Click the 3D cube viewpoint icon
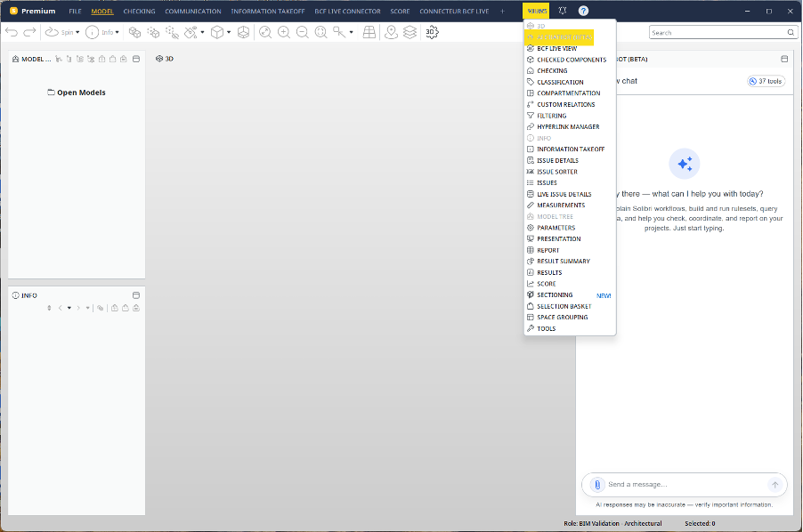803x532 pixels. click(x=217, y=32)
